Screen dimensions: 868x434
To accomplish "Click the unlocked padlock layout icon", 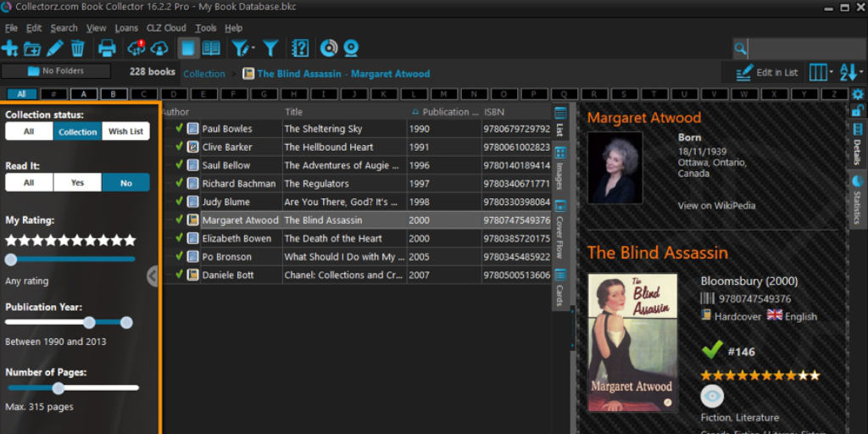I will pyautogui.click(x=857, y=110).
